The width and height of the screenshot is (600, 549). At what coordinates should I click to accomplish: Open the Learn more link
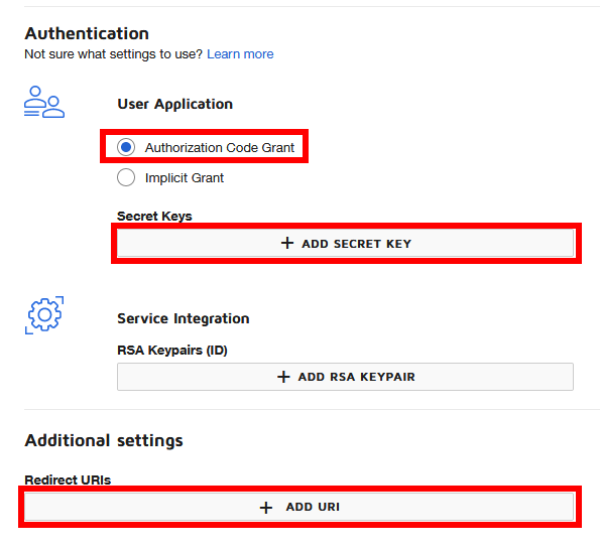(240, 54)
